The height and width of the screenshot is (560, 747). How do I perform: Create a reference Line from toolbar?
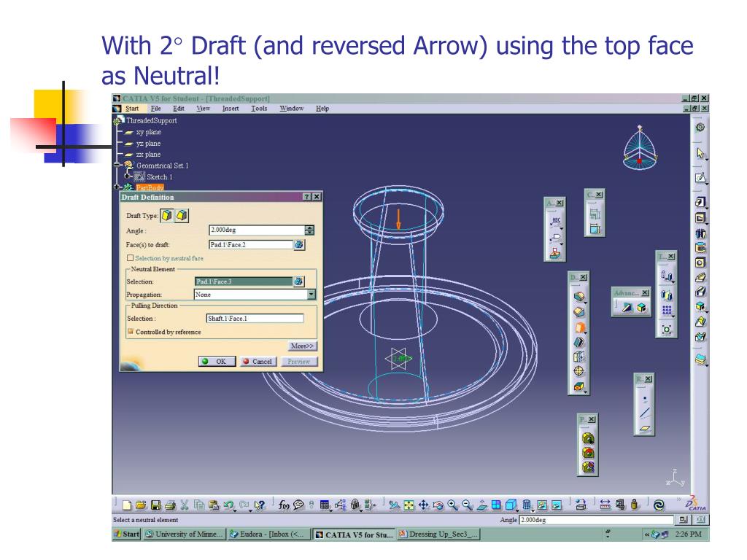coord(645,413)
